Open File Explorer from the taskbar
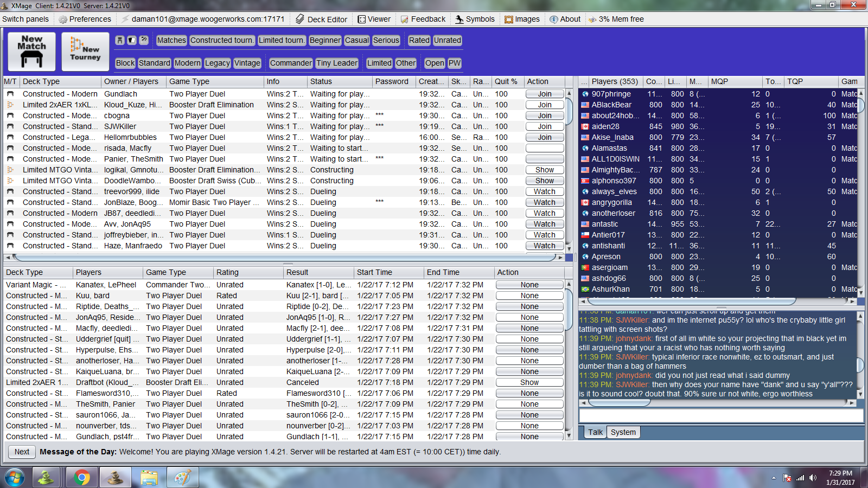868x488 pixels. click(x=149, y=478)
